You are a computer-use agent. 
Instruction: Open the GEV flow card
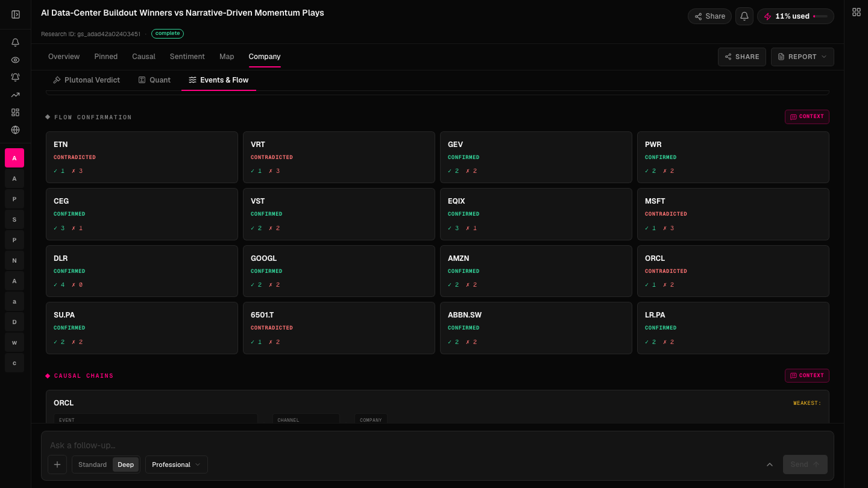pyautogui.click(x=536, y=157)
